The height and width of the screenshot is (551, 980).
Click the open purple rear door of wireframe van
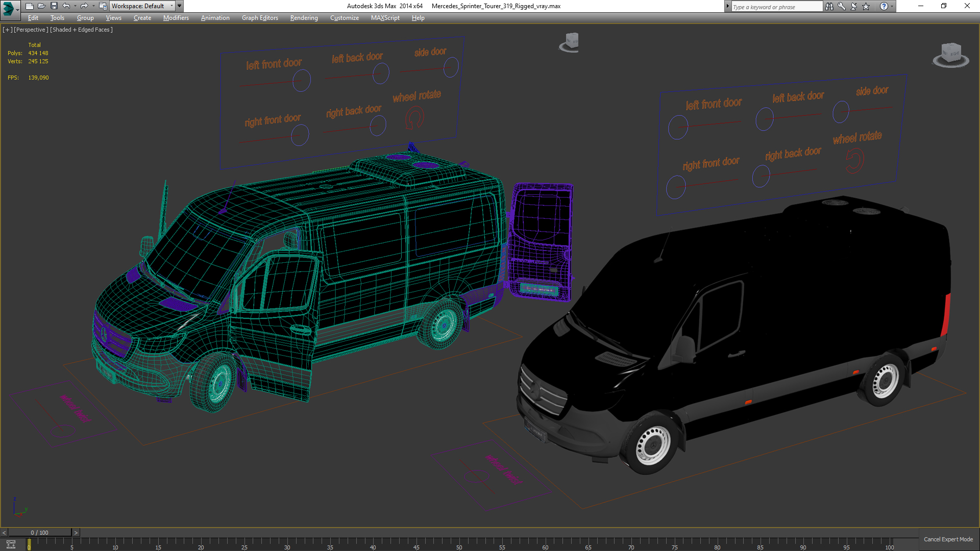[x=541, y=241]
